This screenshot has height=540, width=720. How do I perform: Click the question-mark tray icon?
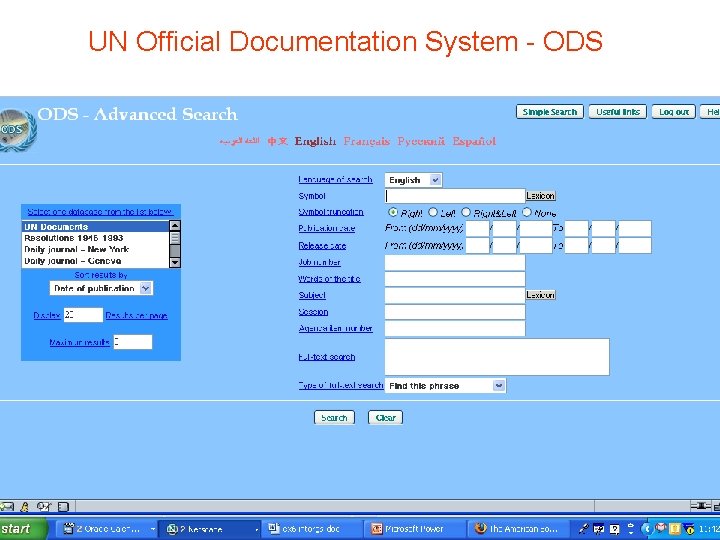click(614, 529)
